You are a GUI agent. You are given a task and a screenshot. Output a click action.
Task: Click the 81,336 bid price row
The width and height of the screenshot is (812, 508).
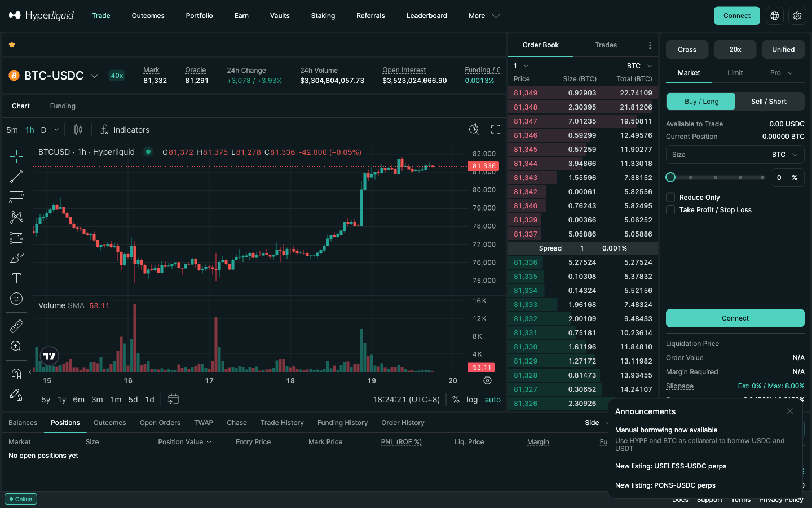[x=582, y=262]
